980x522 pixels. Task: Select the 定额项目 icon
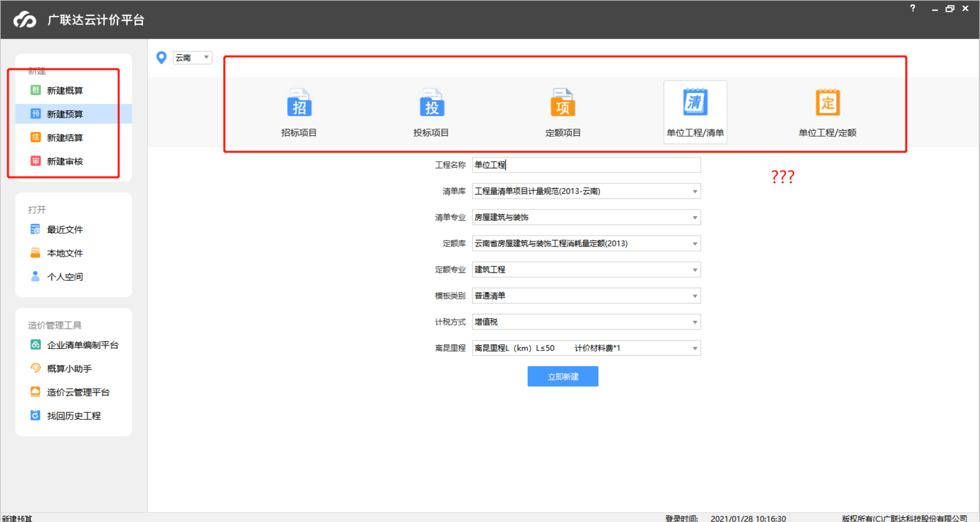[x=562, y=103]
